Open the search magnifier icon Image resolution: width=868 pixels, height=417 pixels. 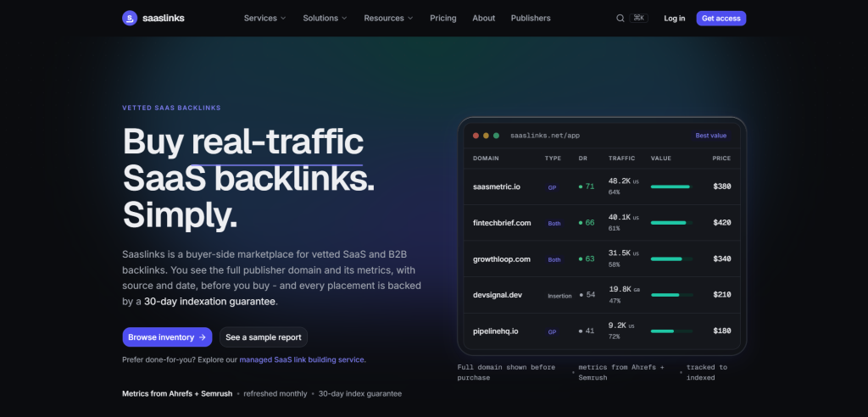(620, 19)
